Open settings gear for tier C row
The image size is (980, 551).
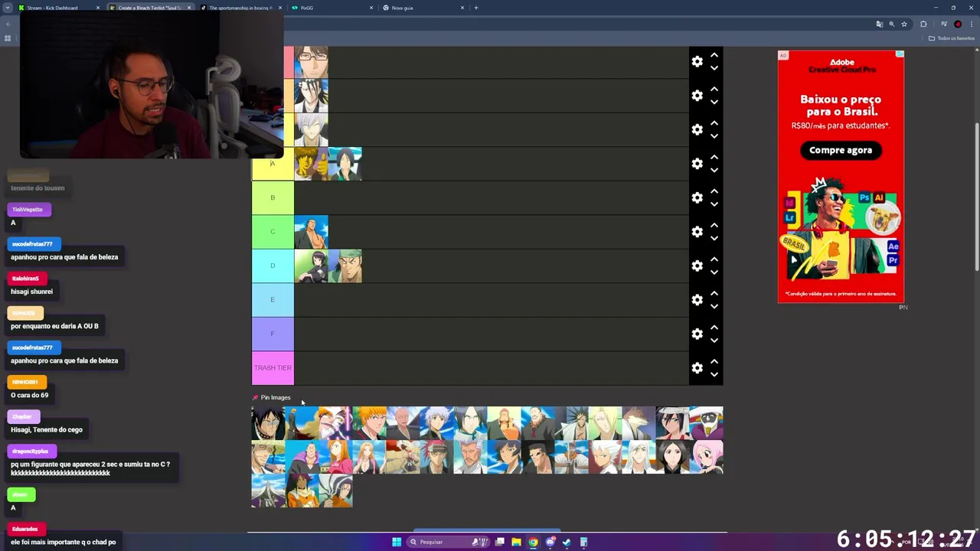pos(697,232)
